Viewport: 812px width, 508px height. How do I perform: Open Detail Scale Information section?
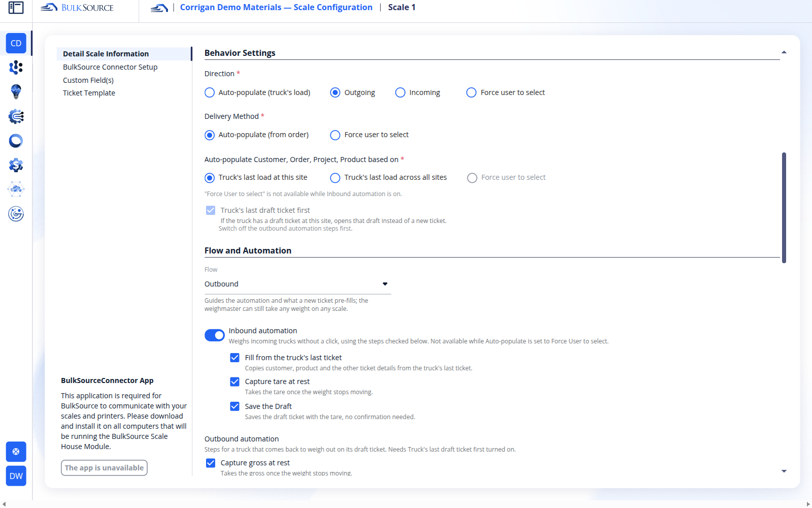[124, 54]
